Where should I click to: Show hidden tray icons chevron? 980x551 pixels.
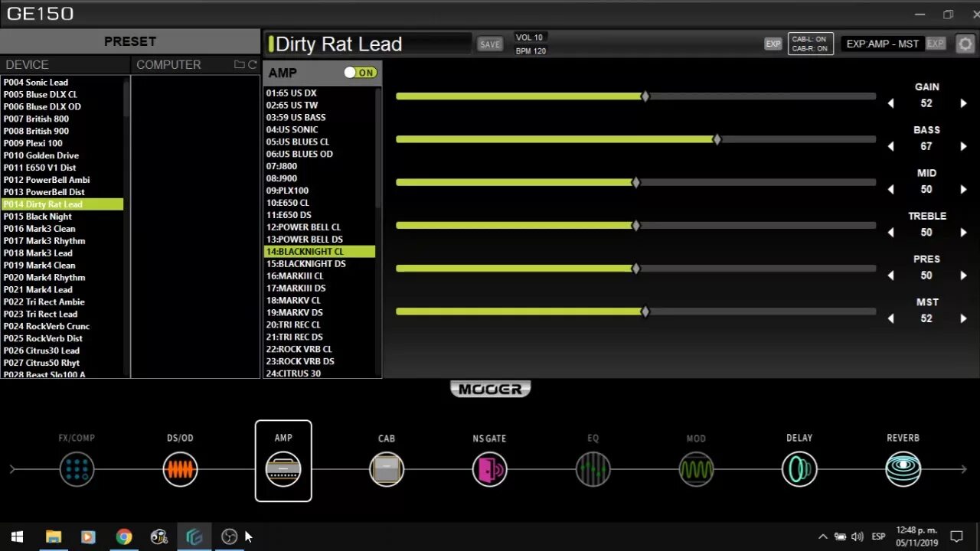tap(823, 536)
